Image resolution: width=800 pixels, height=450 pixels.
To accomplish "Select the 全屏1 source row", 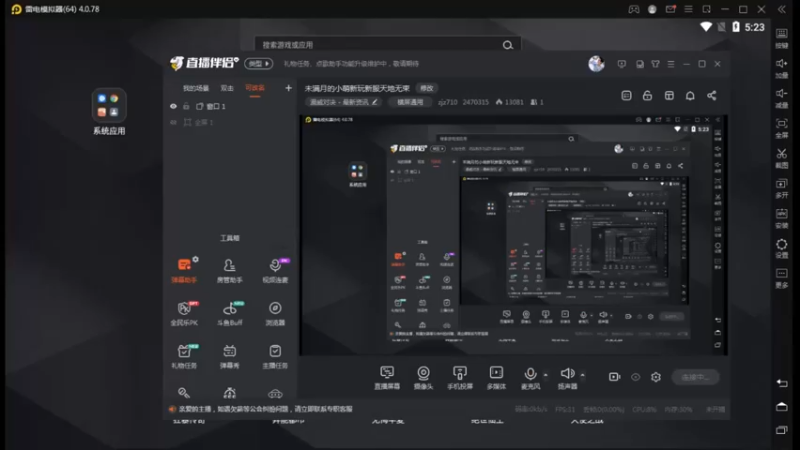I will (x=231, y=122).
